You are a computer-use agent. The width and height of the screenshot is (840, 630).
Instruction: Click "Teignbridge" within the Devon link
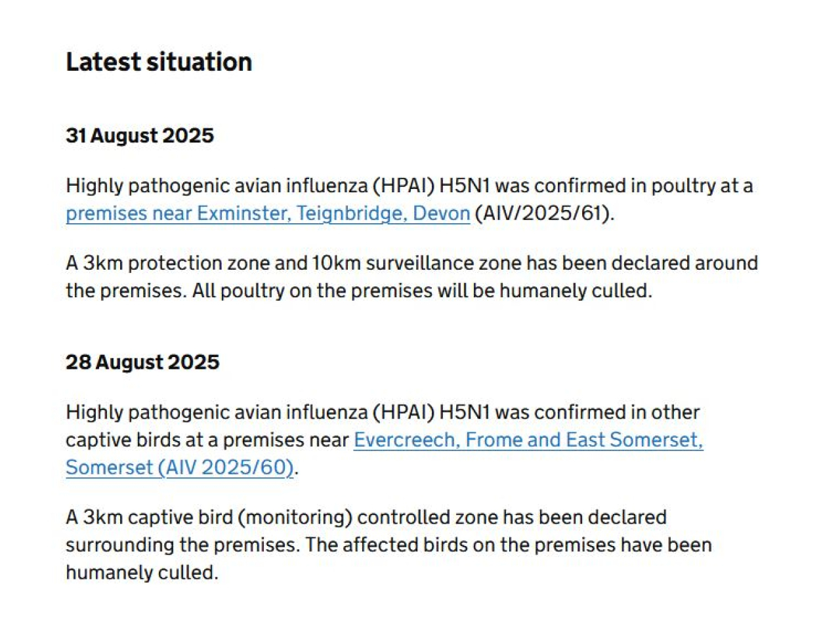[351, 214]
